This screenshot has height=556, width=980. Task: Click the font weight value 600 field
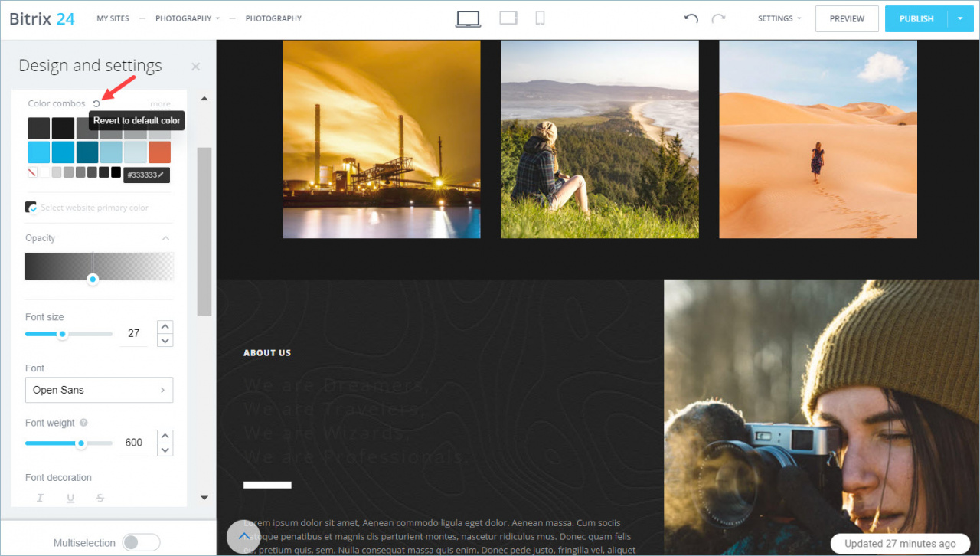point(134,443)
